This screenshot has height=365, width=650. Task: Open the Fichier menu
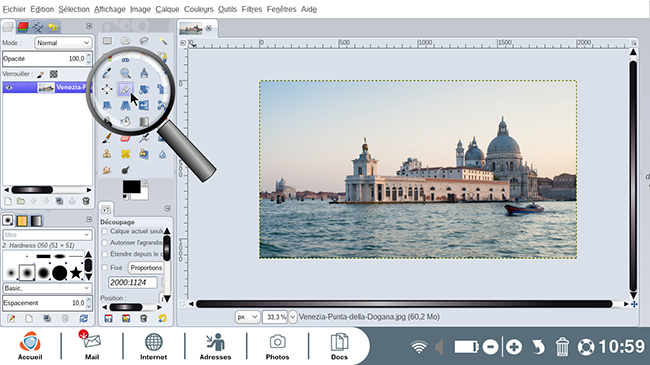pos(14,9)
